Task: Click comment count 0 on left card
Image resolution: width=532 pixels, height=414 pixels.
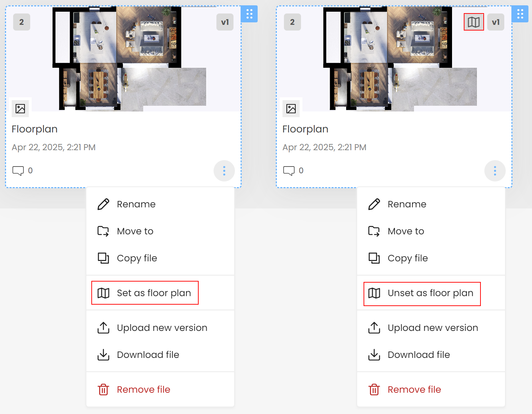Action: click(30, 171)
